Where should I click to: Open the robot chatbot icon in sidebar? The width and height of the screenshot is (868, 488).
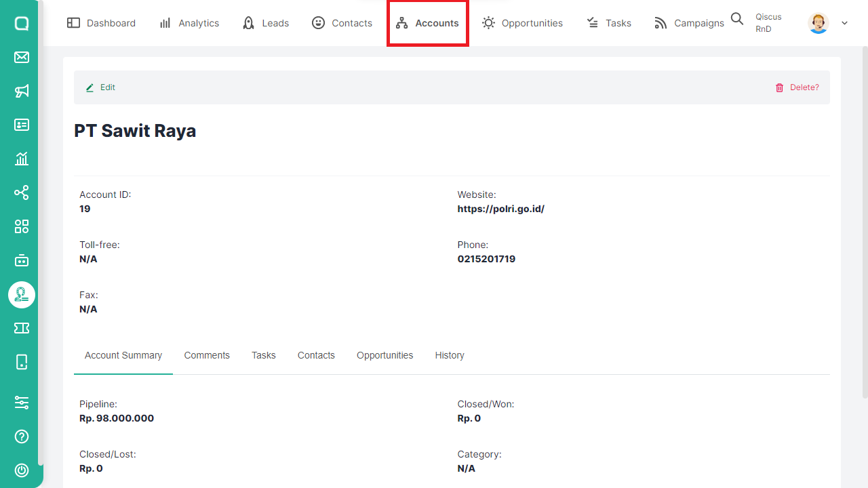[x=22, y=260]
